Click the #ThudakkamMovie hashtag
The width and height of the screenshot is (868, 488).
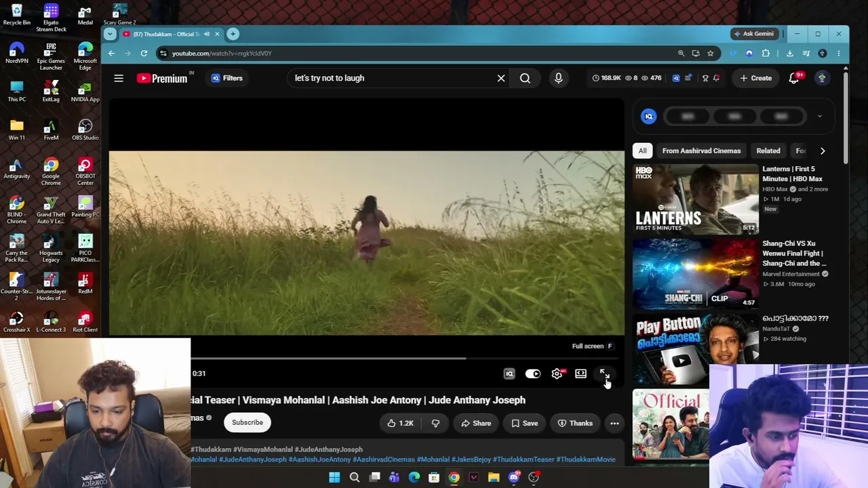pyautogui.click(x=586, y=460)
